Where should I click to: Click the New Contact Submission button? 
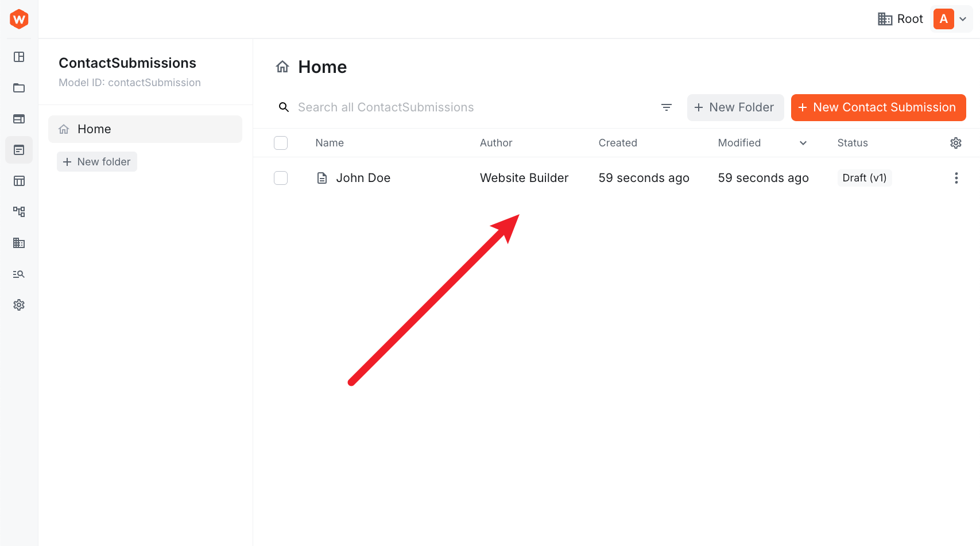click(x=878, y=107)
